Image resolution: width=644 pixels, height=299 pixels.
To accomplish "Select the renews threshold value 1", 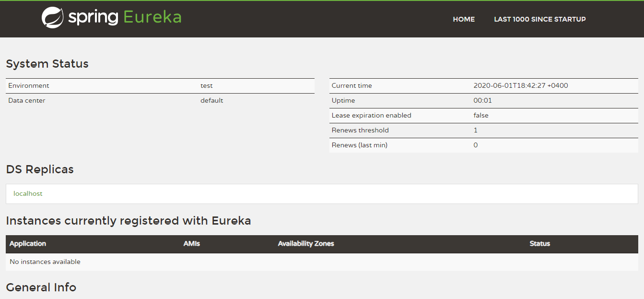I will (476, 130).
